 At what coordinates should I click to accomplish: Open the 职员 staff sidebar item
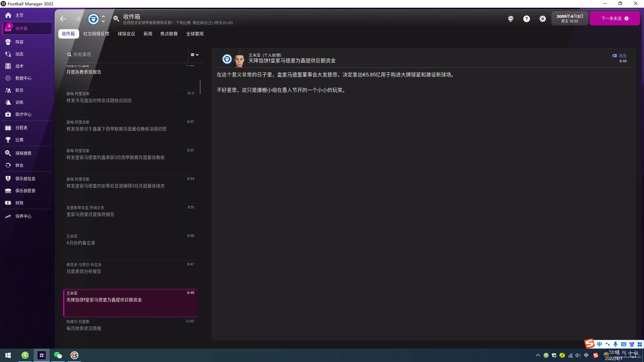(x=27, y=90)
